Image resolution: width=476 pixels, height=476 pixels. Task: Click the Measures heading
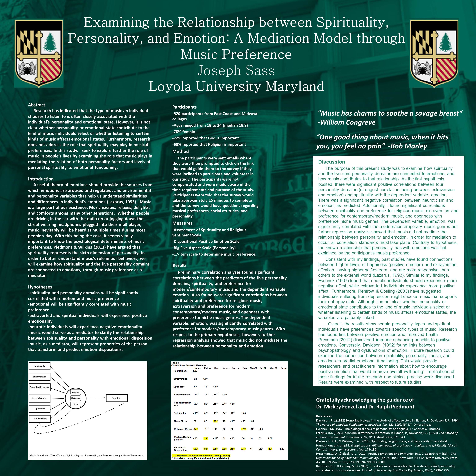pyautogui.click(x=182, y=223)
